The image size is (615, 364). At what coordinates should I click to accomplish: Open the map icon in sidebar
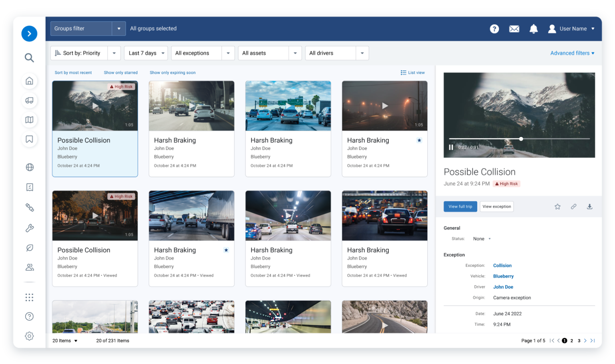tap(29, 120)
